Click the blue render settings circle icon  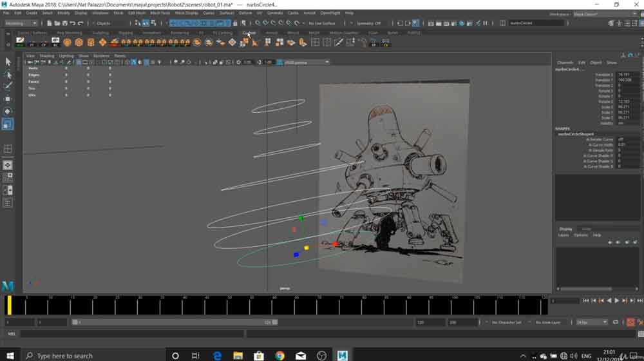pos(462,23)
